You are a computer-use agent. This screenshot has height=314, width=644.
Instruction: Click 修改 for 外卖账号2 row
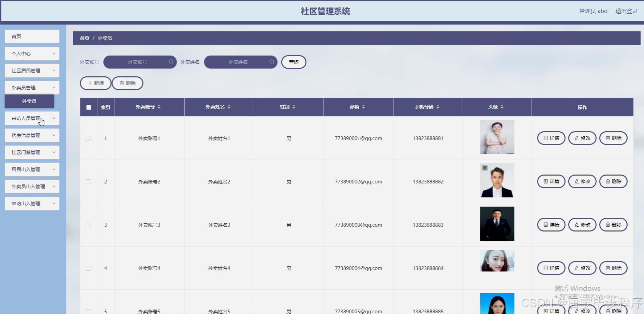(582, 181)
